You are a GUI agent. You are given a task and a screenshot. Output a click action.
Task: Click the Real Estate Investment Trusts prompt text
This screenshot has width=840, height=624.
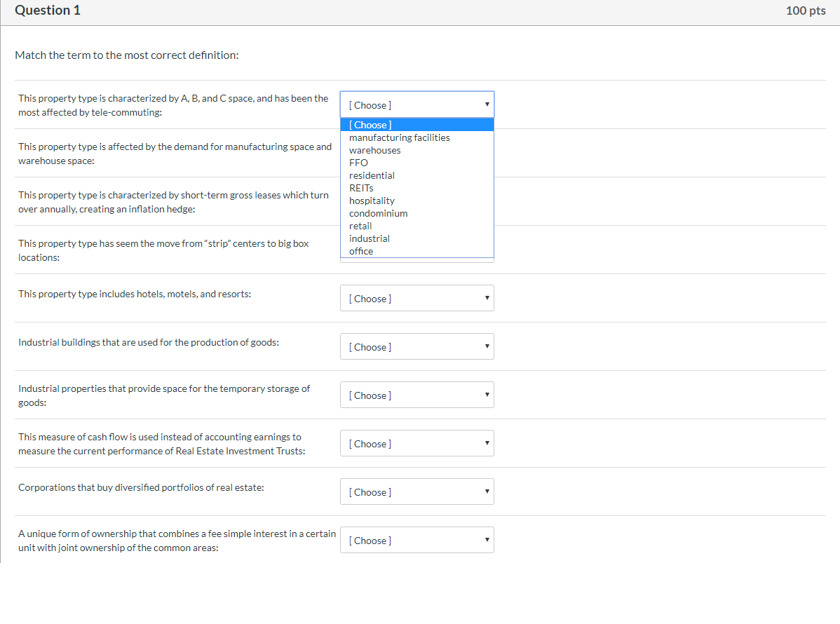pyautogui.click(x=162, y=444)
